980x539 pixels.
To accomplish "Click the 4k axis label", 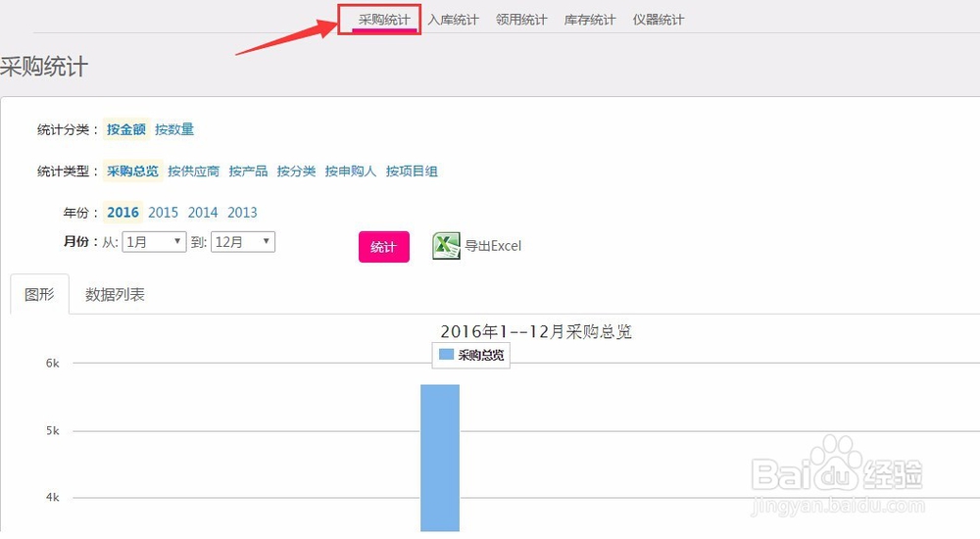I will (x=53, y=498).
